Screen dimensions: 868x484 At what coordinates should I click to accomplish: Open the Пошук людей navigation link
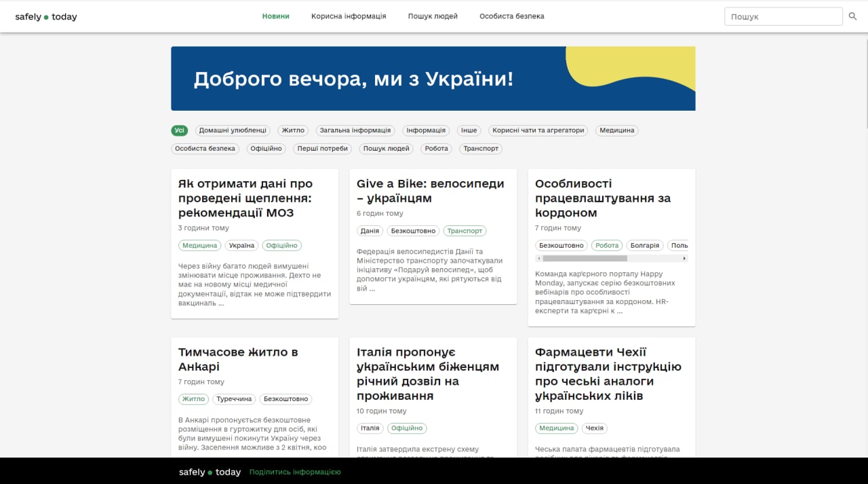tap(433, 16)
